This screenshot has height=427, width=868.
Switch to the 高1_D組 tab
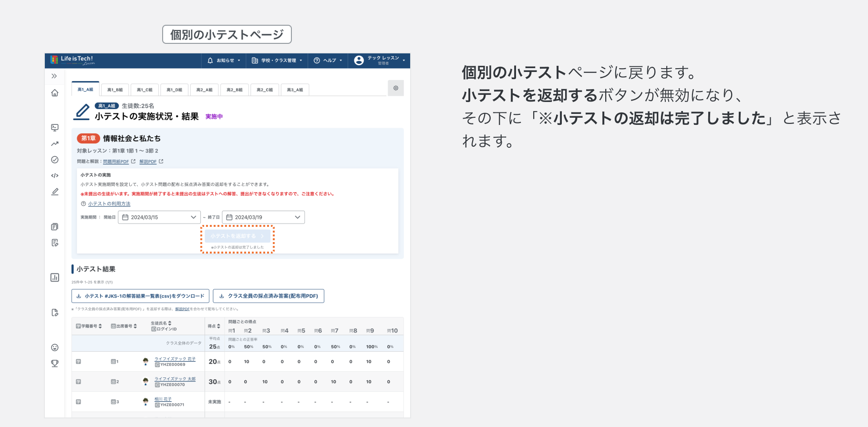pyautogui.click(x=175, y=90)
